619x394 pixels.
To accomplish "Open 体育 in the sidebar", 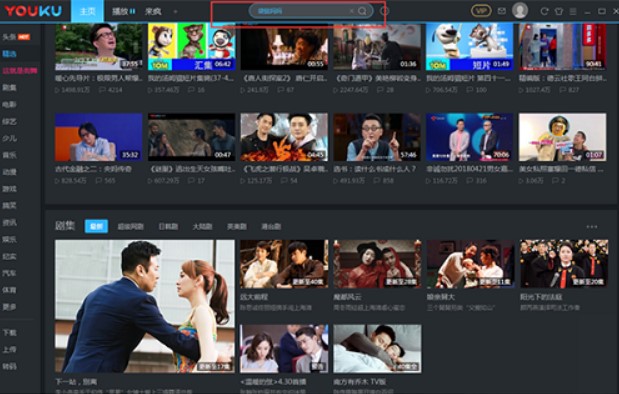I will click(9, 290).
